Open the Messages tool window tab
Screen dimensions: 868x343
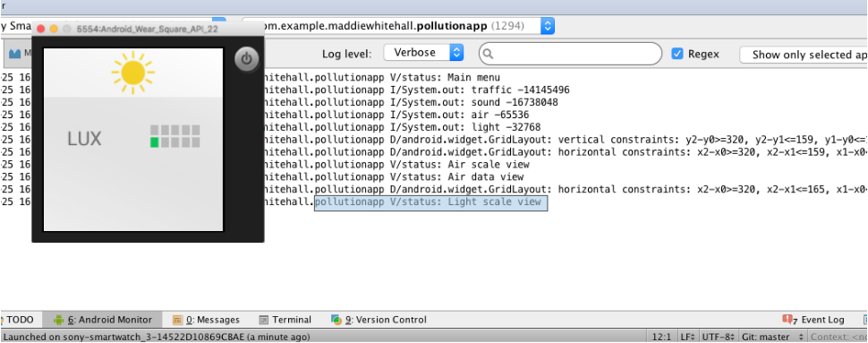[206, 320]
